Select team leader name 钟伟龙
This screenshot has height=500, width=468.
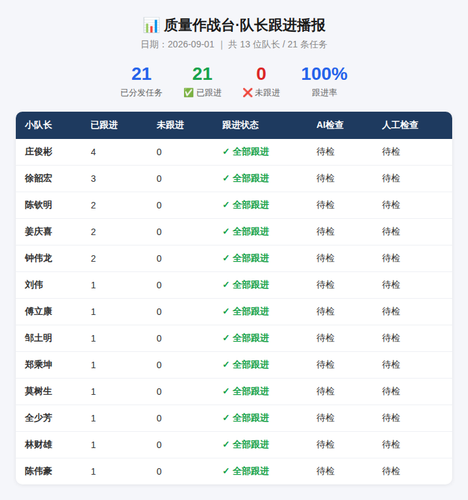pyautogui.click(x=38, y=258)
